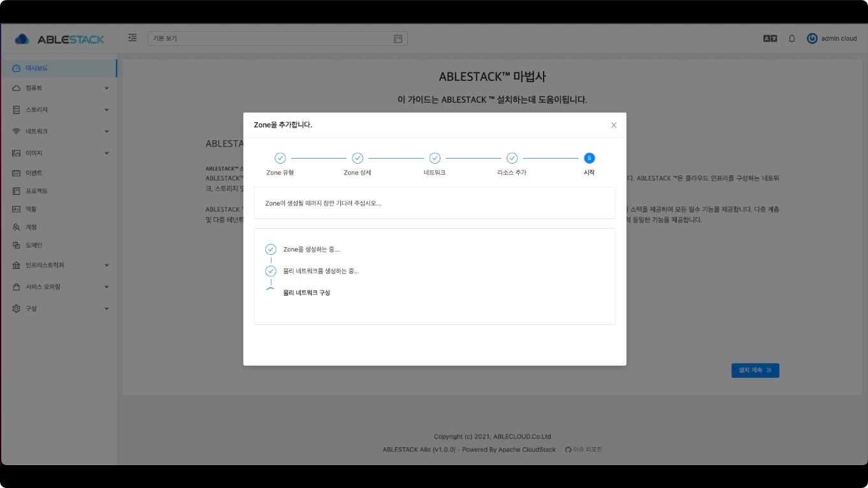Click the 컴퓨트 cloud icon in sidebar
Screen dimensions: 868x488
(x=17, y=88)
